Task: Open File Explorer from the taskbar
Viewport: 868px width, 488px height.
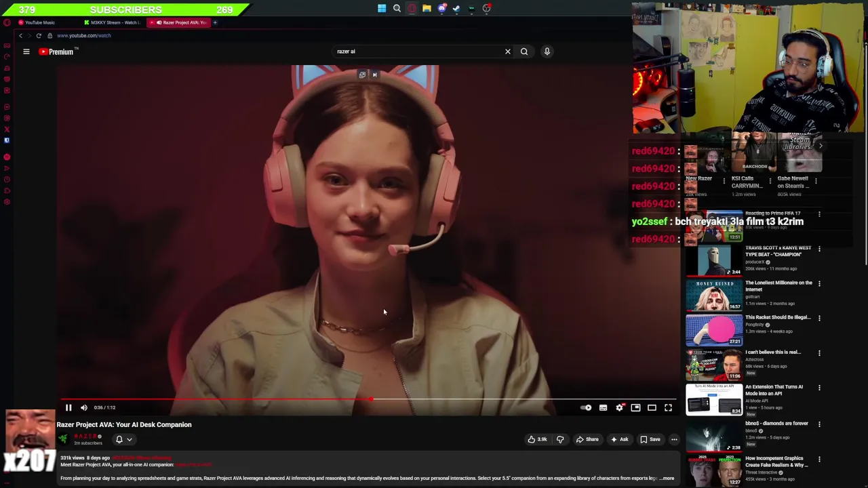Action: pos(427,8)
